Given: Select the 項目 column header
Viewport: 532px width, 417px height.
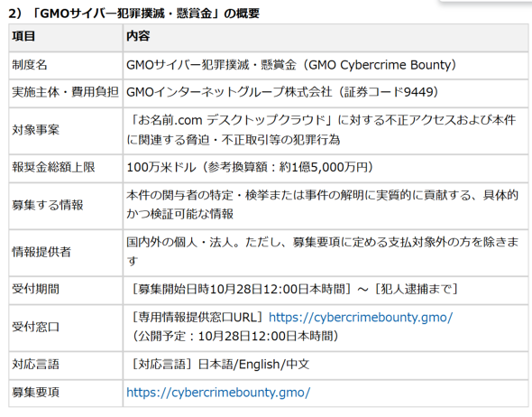Looking at the screenshot, I should (x=23, y=36).
